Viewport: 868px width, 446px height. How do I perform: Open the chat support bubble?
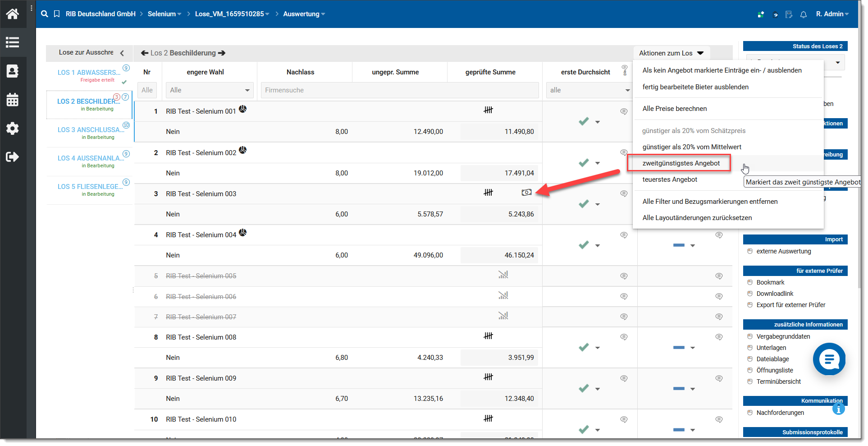[829, 359]
